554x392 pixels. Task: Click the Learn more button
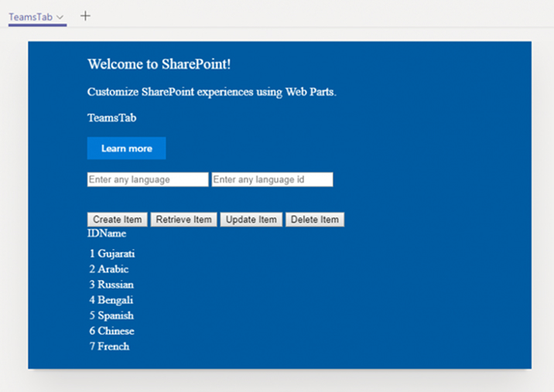click(x=126, y=148)
